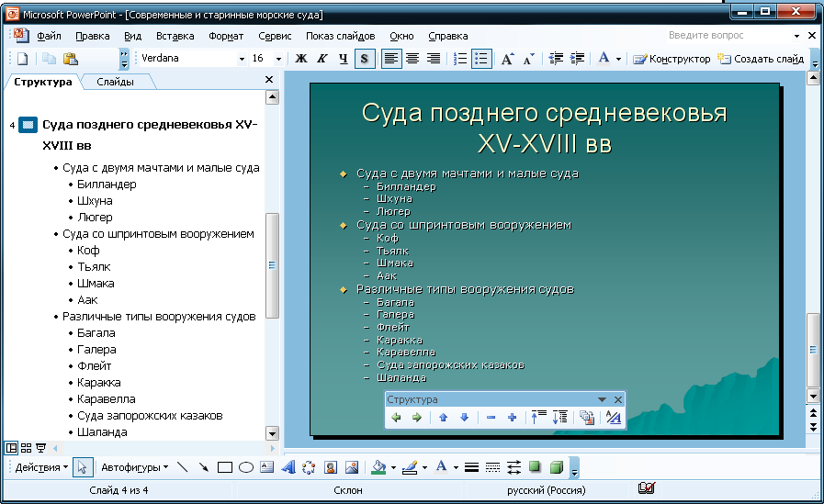Click the Paste clipboard icon
The image size is (824, 504).
(71, 58)
